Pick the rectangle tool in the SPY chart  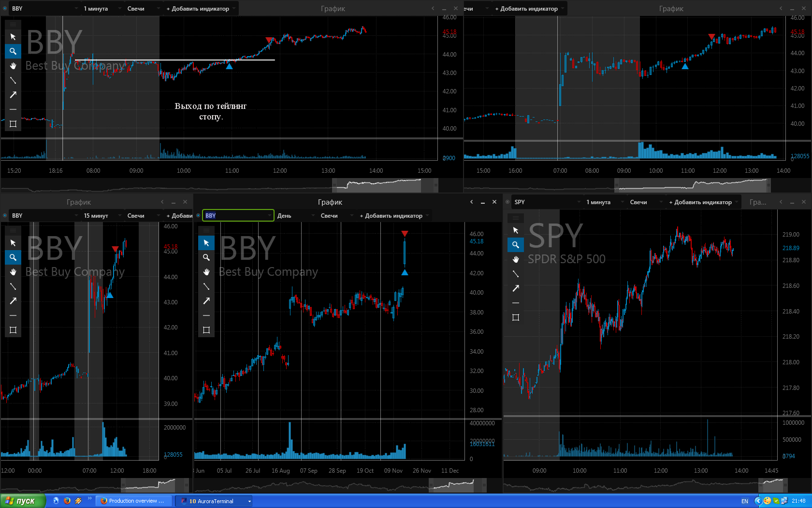coord(516,317)
